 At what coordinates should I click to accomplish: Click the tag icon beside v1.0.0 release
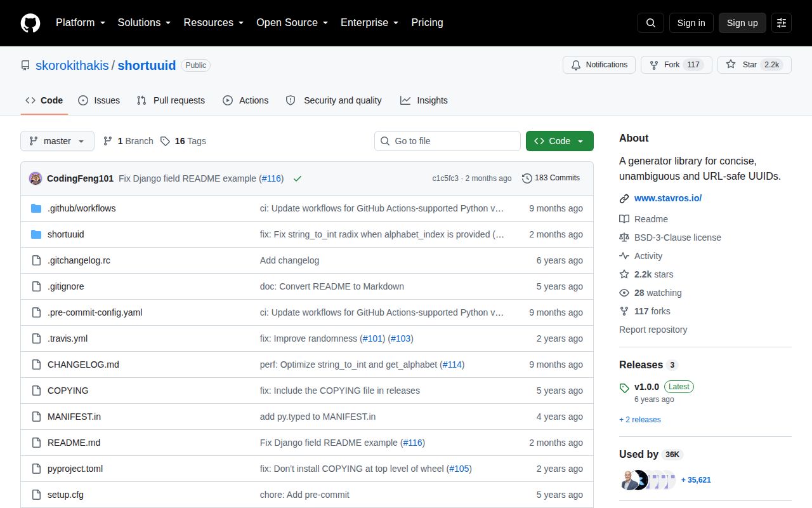click(x=624, y=387)
